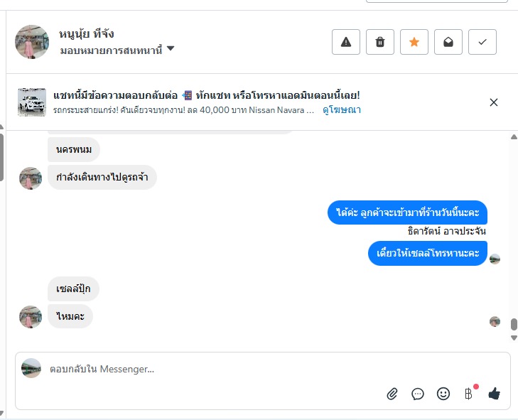Toggle the orange follow-up star
518x420 pixels.
point(414,42)
